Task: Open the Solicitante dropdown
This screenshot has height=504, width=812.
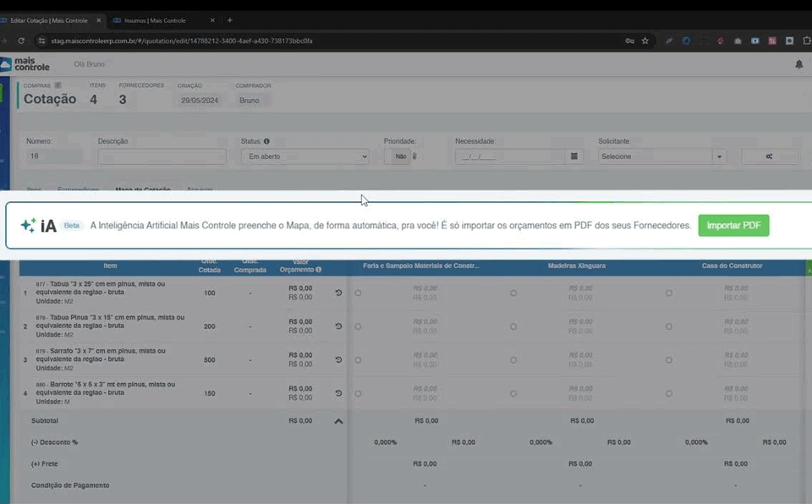Action: point(662,156)
